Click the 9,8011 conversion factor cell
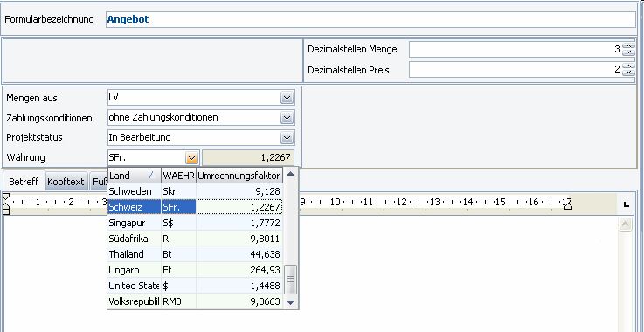Viewport: 644px width, 332px height. click(x=239, y=239)
